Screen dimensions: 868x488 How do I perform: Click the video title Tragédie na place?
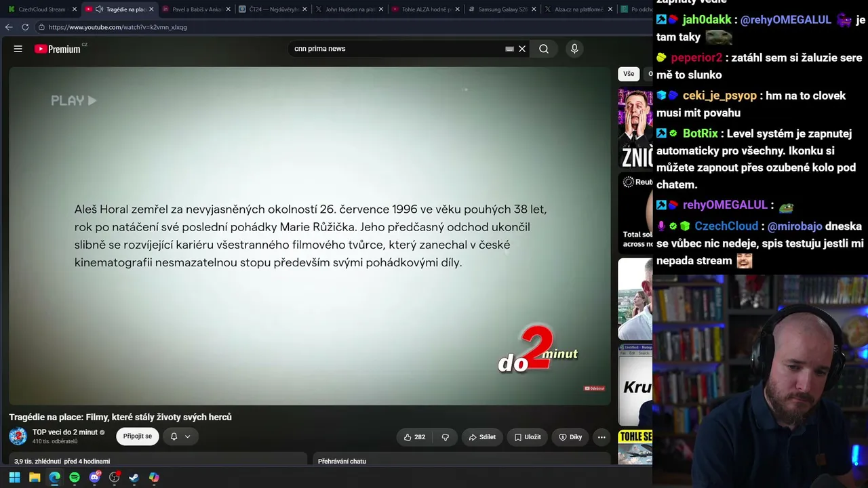[x=120, y=417]
